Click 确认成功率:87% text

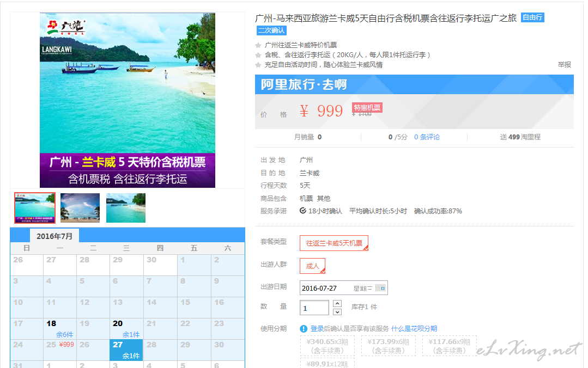coord(438,211)
